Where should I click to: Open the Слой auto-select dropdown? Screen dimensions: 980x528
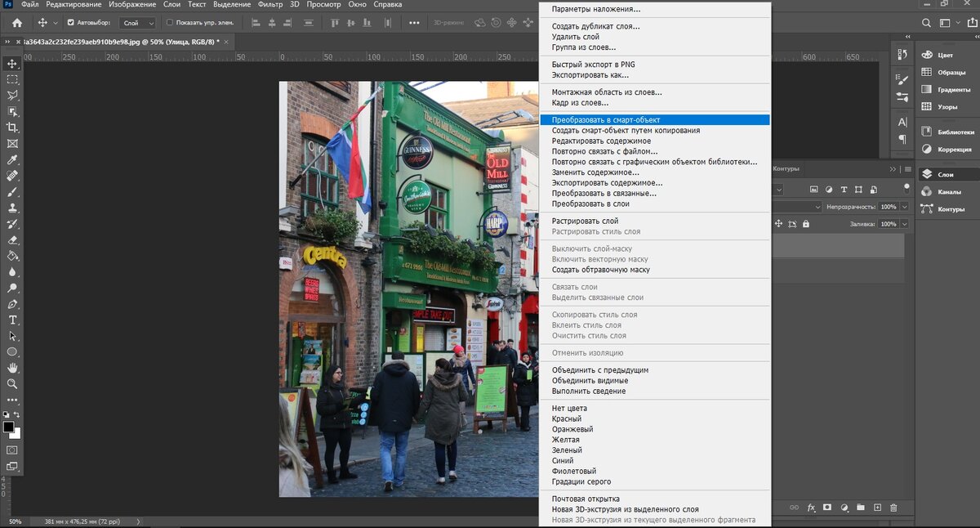pyautogui.click(x=137, y=23)
